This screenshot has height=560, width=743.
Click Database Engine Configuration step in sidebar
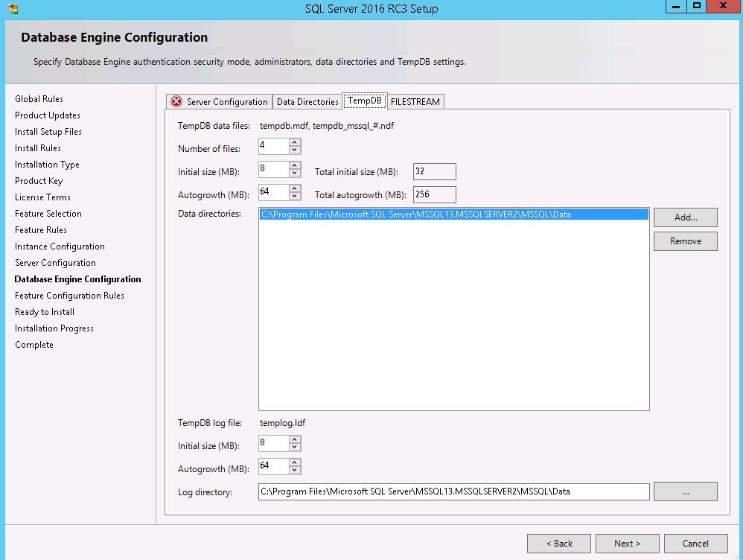(x=77, y=279)
